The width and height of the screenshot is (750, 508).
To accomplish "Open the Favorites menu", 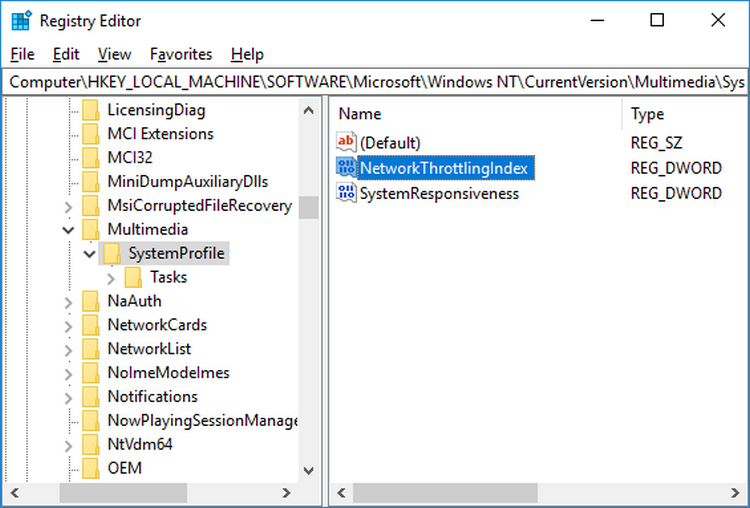I will coord(181,54).
